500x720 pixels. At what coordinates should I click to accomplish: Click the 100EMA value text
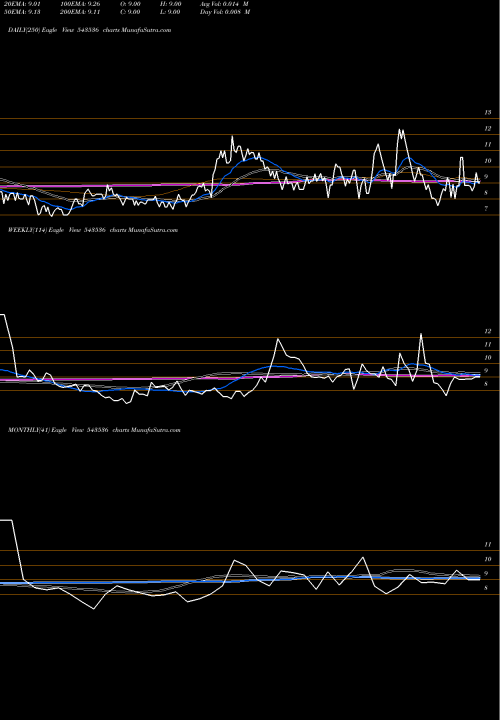[80, 4]
